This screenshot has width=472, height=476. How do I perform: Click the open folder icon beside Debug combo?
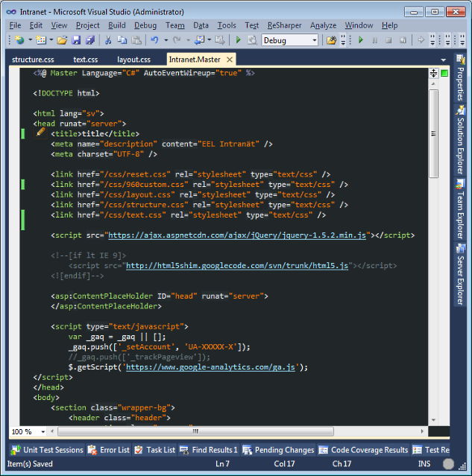pyautogui.click(x=331, y=39)
